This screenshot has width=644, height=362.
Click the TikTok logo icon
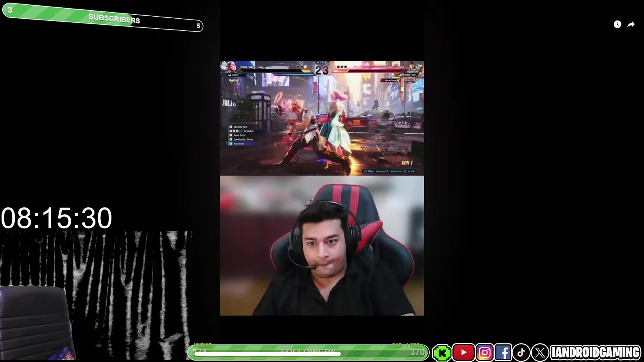(521, 353)
